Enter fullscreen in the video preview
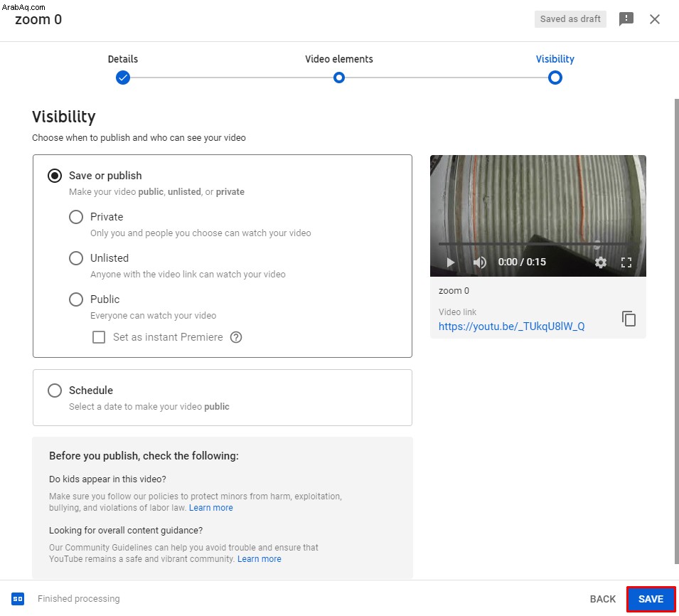Viewport: 679px width, 616px height. tap(626, 262)
